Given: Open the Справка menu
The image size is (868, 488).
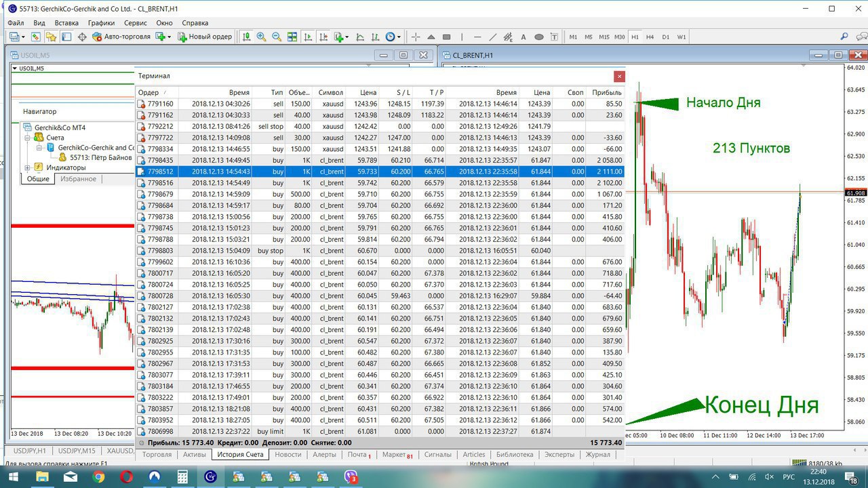Looking at the screenshot, I should [x=196, y=23].
